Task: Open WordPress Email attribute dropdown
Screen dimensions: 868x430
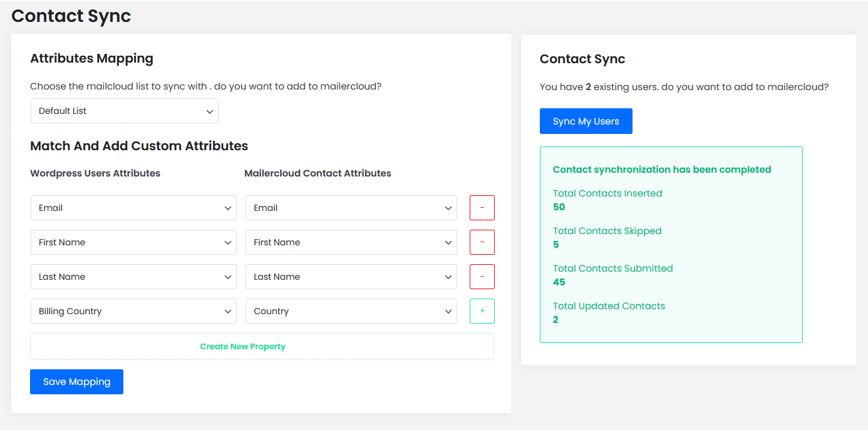Action: click(133, 208)
